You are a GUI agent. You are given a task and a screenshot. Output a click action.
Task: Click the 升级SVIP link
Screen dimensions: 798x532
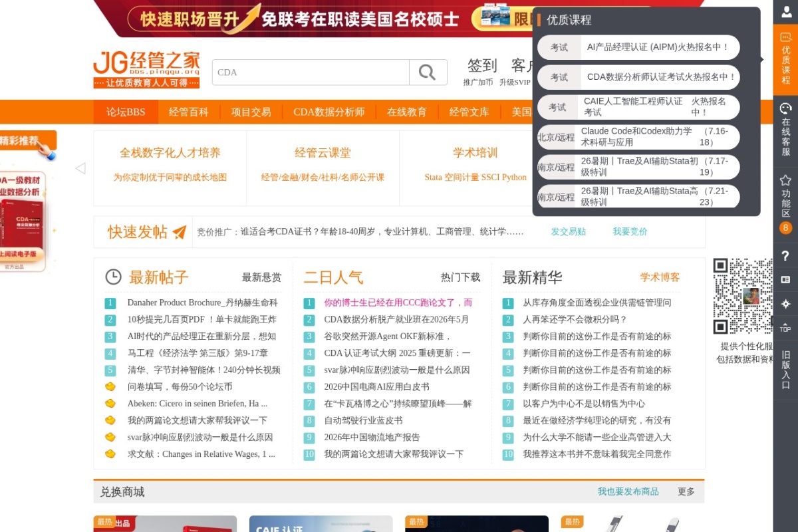[x=515, y=82]
